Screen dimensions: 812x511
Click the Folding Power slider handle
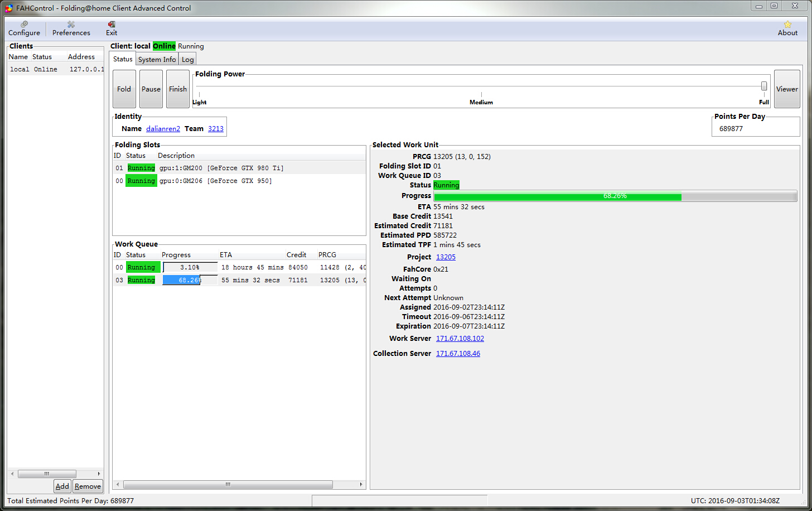[x=764, y=86]
